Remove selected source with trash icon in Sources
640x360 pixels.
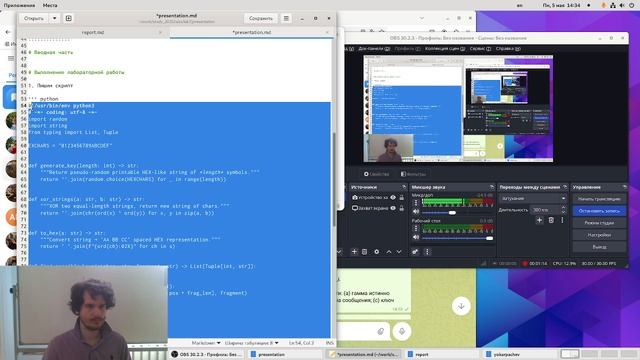point(364,252)
